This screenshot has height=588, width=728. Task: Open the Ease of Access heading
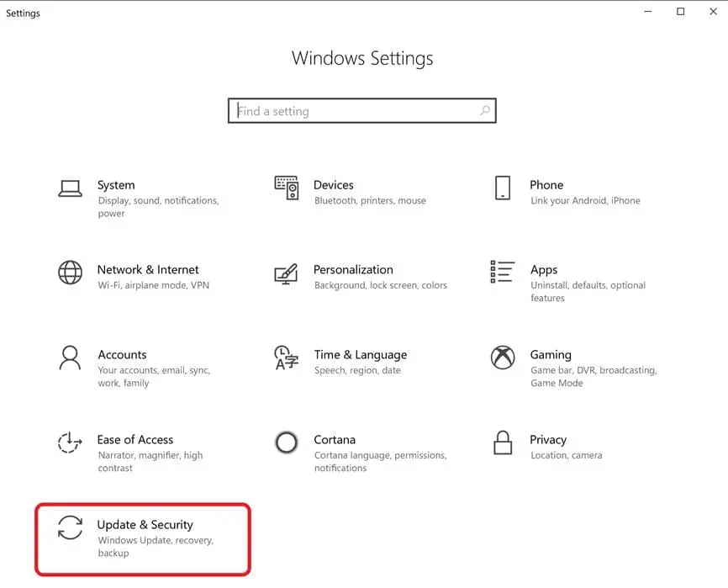(x=135, y=440)
